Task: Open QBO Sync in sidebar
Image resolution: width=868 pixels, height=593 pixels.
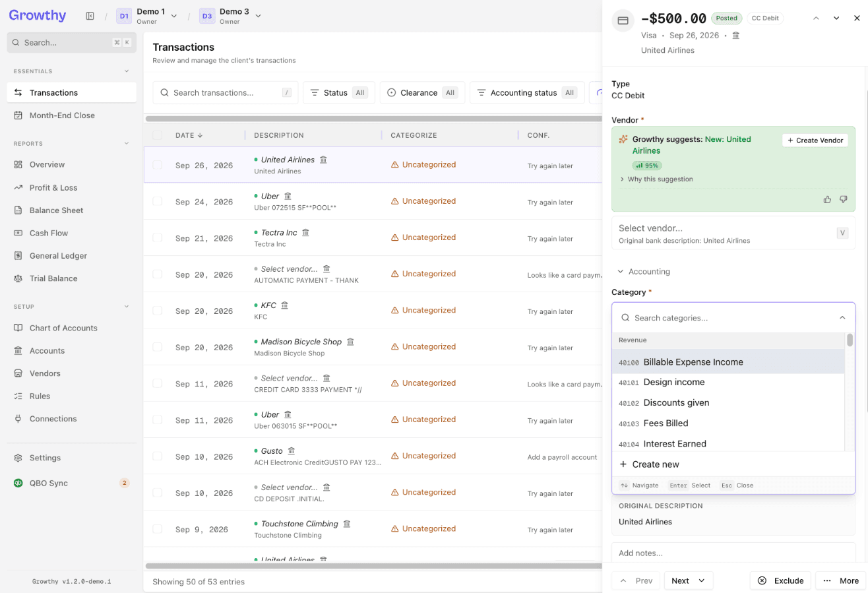Action: point(71,483)
